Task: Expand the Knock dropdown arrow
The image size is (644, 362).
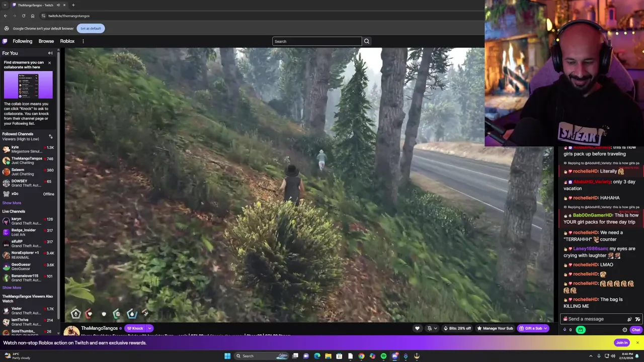Action: point(149,328)
